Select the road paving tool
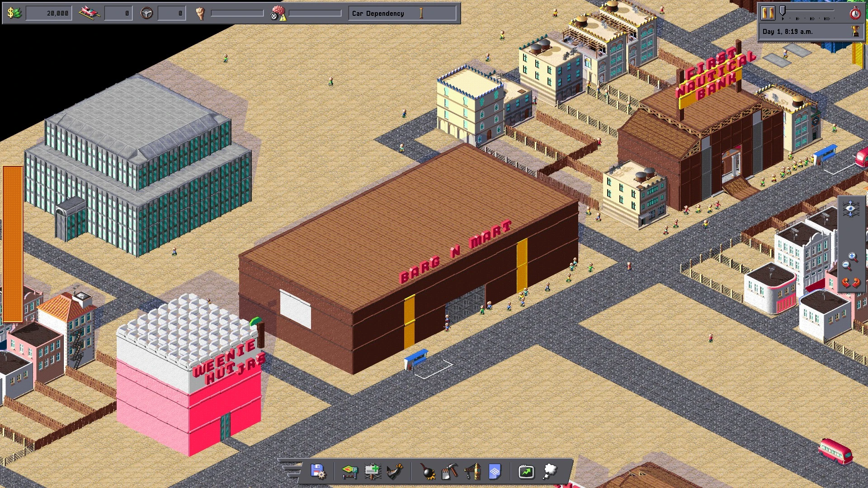This screenshot has height=488, width=868. coord(395,471)
